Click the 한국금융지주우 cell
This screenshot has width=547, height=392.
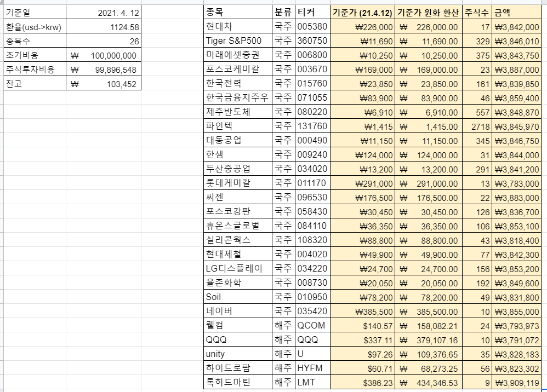pyautogui.click(x=237, y=98)
